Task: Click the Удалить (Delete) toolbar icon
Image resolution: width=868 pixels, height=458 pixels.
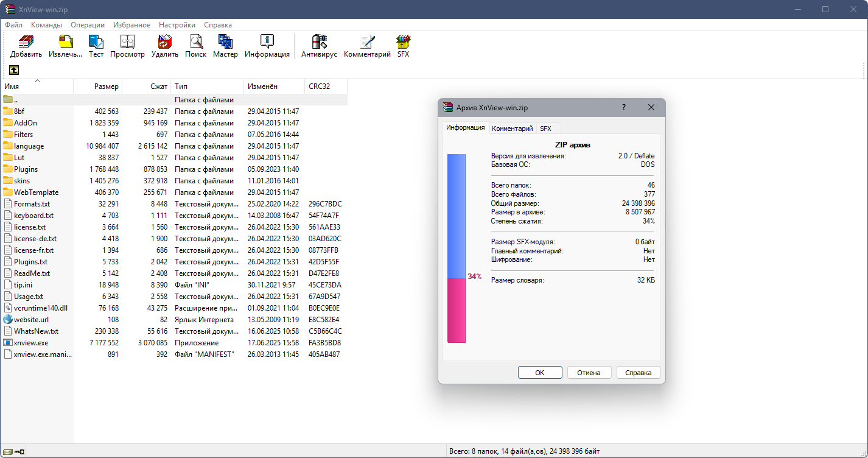Action: point(165,42)
